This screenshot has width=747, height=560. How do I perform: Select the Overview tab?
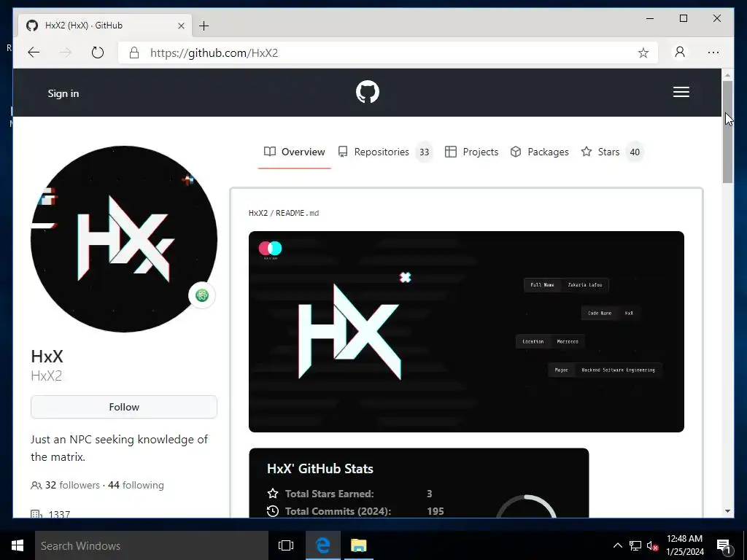[295, 152]
